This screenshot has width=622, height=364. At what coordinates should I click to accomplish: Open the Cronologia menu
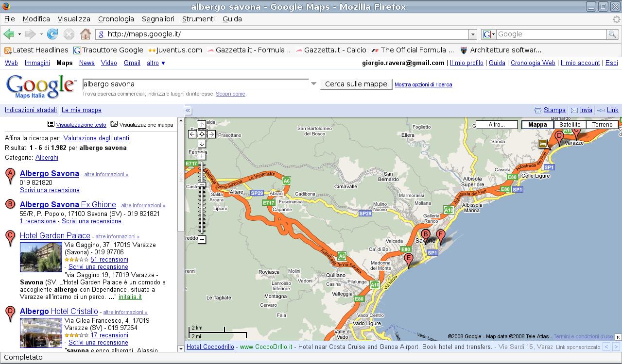point(116,19)
